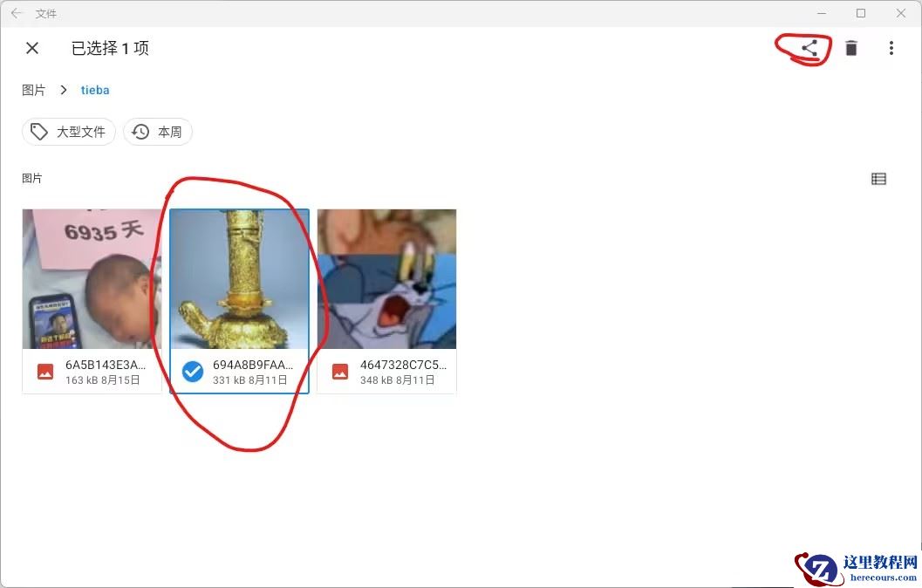The image size is (922, 588).
Task: Open the tieba breadcrumb folder
Action: pyautogui.click(x=95, y=90)
